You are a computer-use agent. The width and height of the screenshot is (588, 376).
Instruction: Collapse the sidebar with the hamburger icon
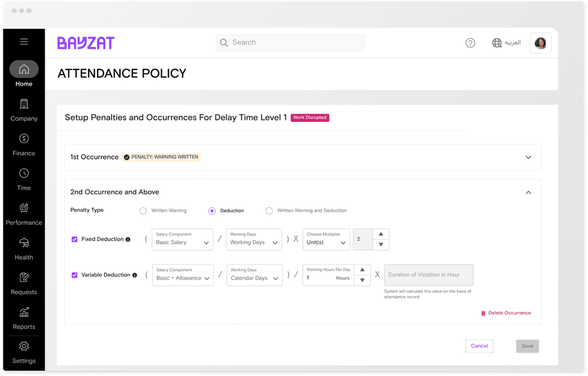pos(24,41)
